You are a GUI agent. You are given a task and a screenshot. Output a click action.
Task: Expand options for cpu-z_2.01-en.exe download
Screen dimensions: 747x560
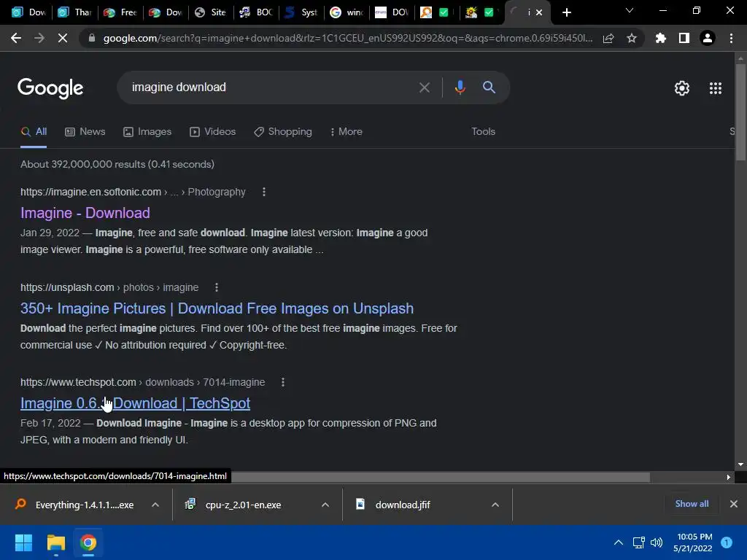pos(325,505)
